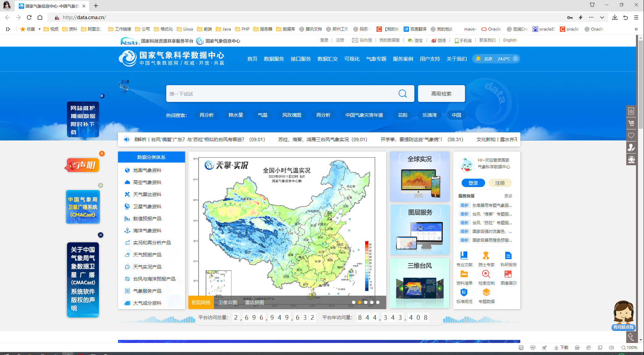Switch the site to English

tap(510, 40)
